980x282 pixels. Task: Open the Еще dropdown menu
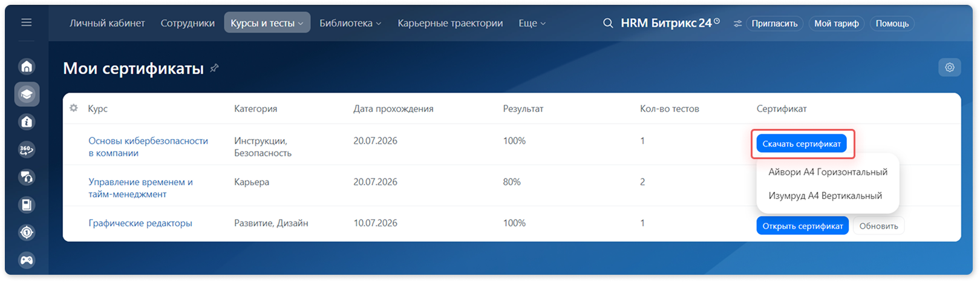click(532, 23)
